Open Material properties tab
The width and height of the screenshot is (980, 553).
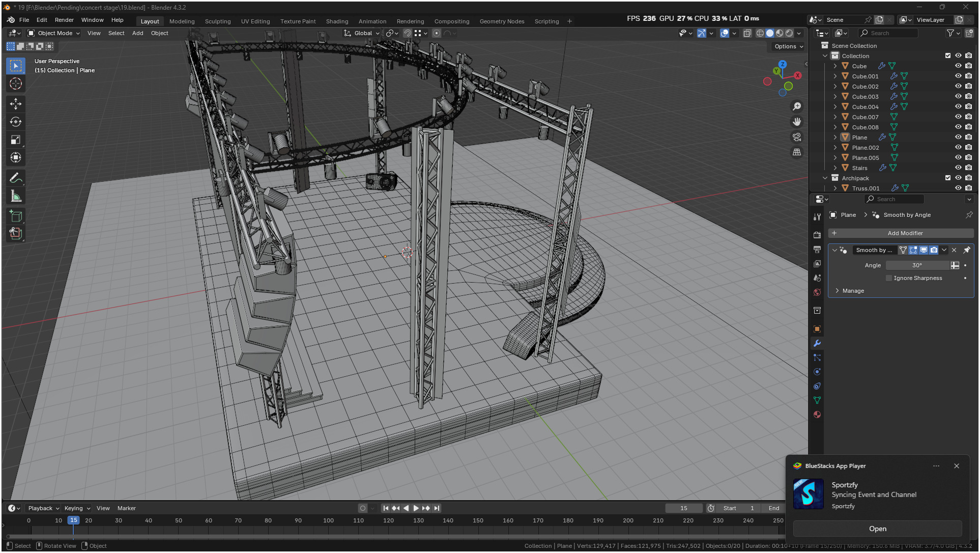point(817,414)
